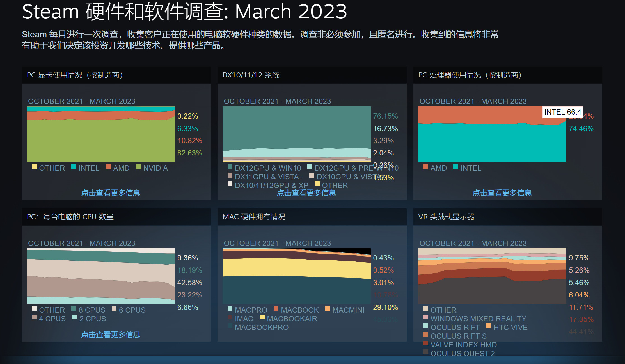Screen dimensions: 625x364
Task: Click the DX11GPU & VISTA+ legend swatch
Action: coord(230,175)
